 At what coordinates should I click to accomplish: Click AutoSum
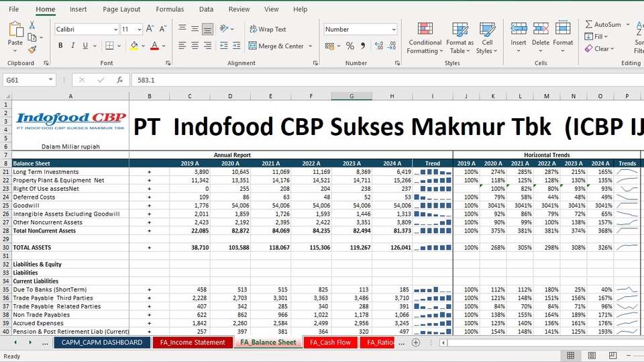603,25
